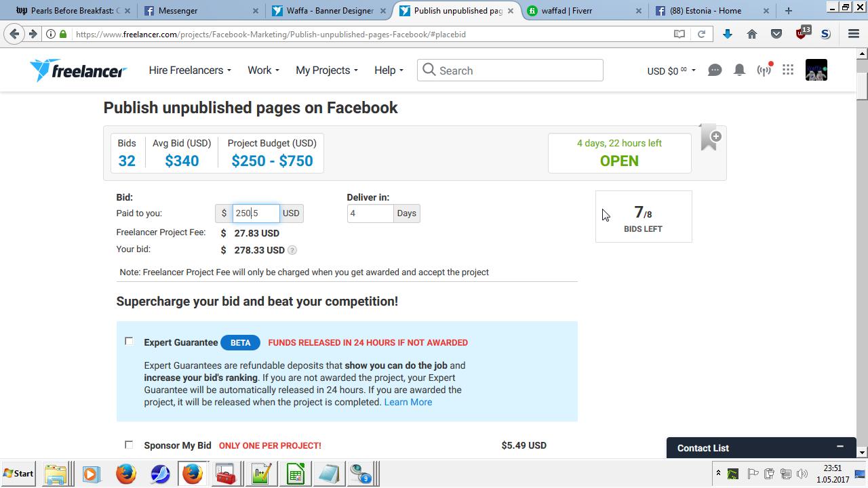Image resolution: width=868 pixels, height=488 pixels.
Task: Click the bid amount help question mark
Action: point(292,250)
